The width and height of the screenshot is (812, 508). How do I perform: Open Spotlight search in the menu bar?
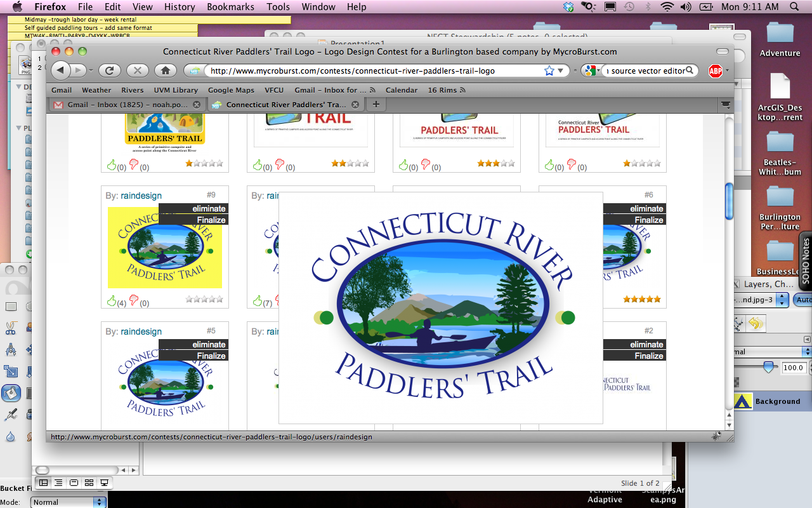coord(794,7)
